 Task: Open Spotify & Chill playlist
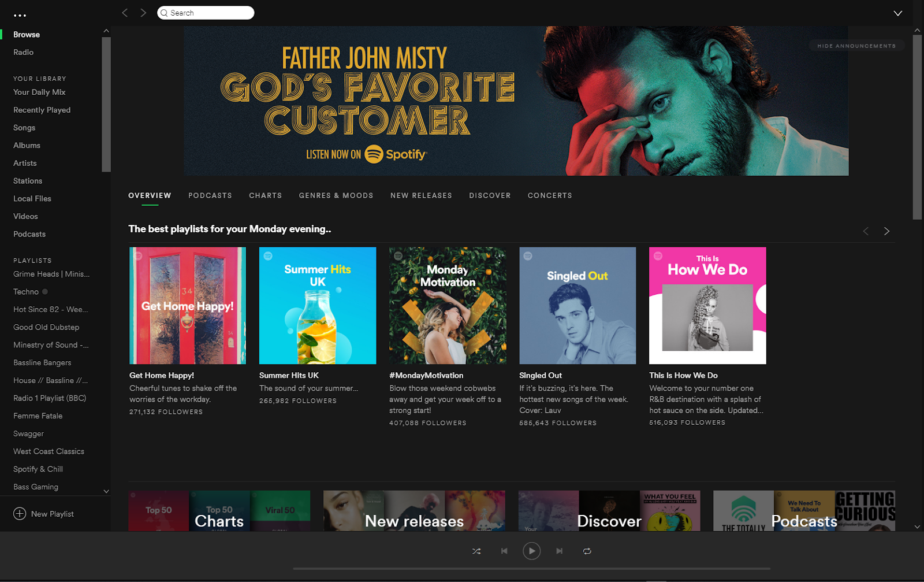[38, 469]
